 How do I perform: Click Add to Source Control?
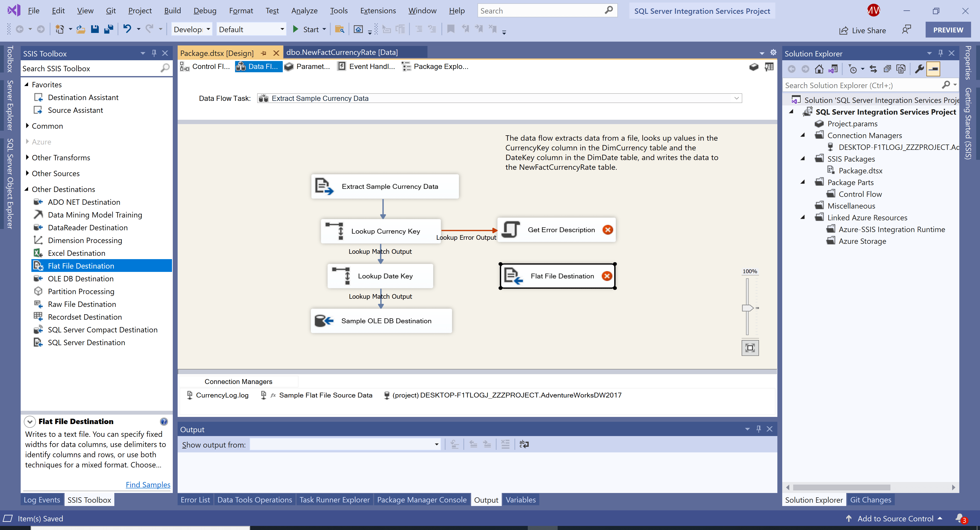point(895,518)
